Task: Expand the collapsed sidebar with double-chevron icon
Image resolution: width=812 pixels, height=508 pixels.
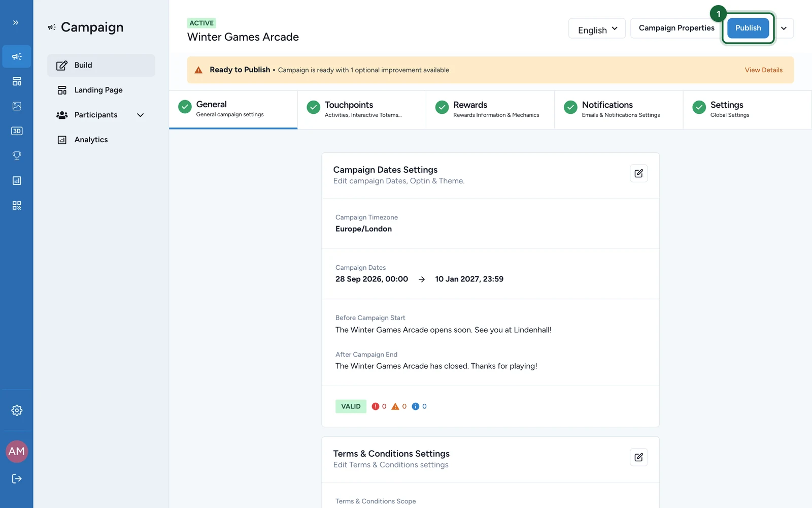Action: click(x=16, y=22)
